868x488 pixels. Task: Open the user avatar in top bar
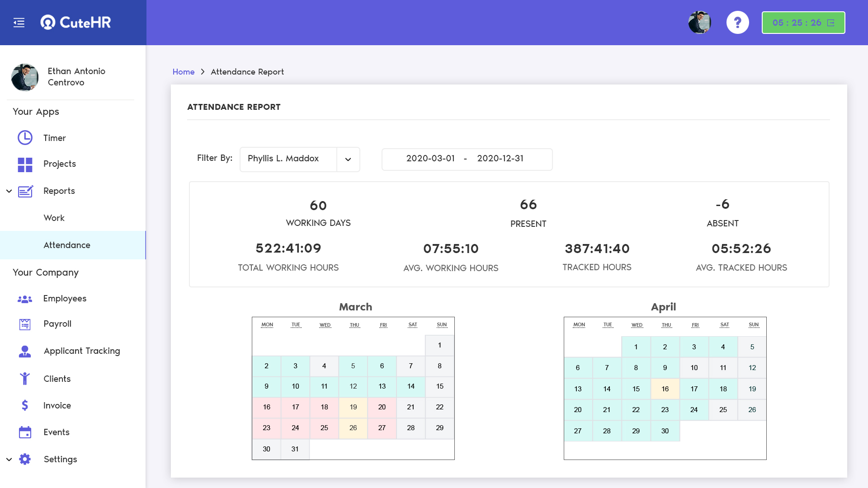coord(699,23)
